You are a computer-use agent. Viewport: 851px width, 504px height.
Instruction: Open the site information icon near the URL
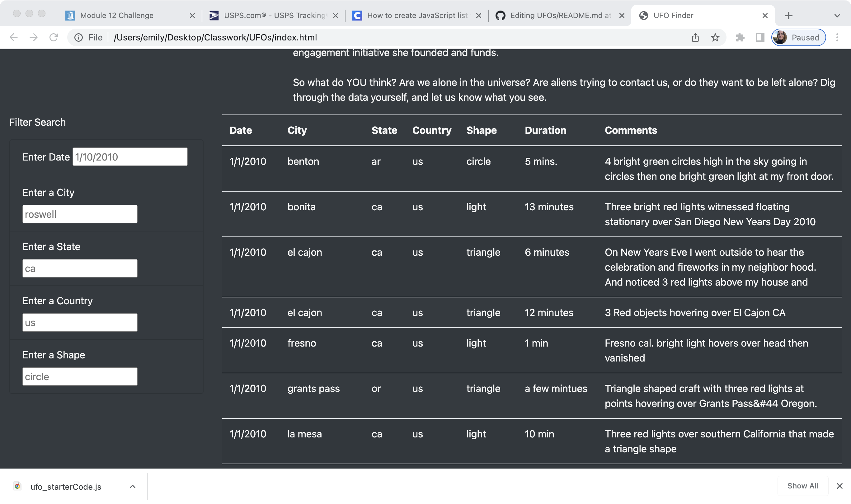78,37
